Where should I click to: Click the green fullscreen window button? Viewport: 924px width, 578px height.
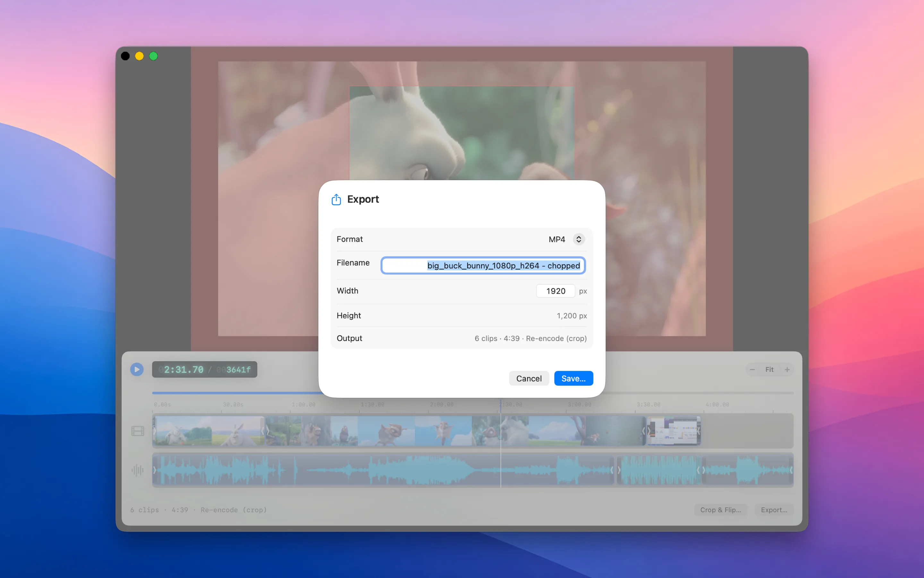(153, 56)
